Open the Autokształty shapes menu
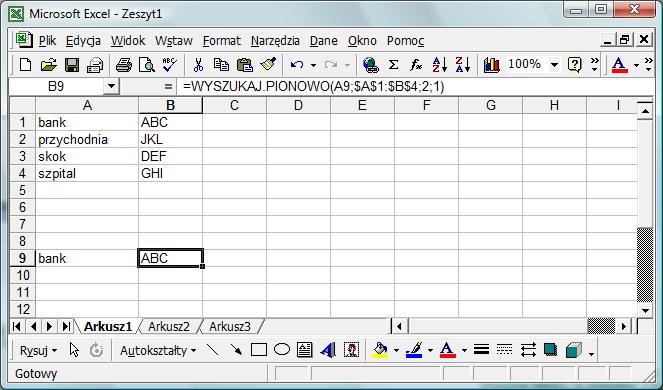The image size is (663, 390). (x=158, y=350)
